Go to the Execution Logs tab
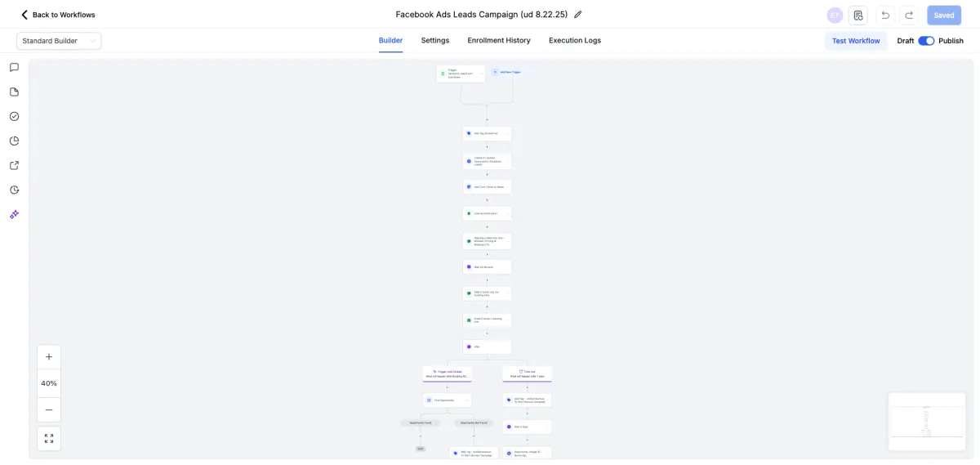980x465 pixels. point(574,41)
